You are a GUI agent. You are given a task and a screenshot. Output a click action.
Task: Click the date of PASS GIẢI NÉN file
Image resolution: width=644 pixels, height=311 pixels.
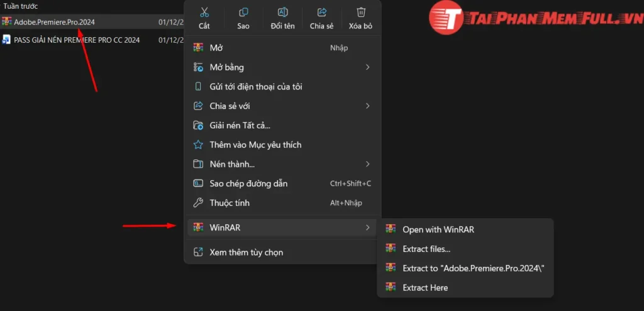171,40
